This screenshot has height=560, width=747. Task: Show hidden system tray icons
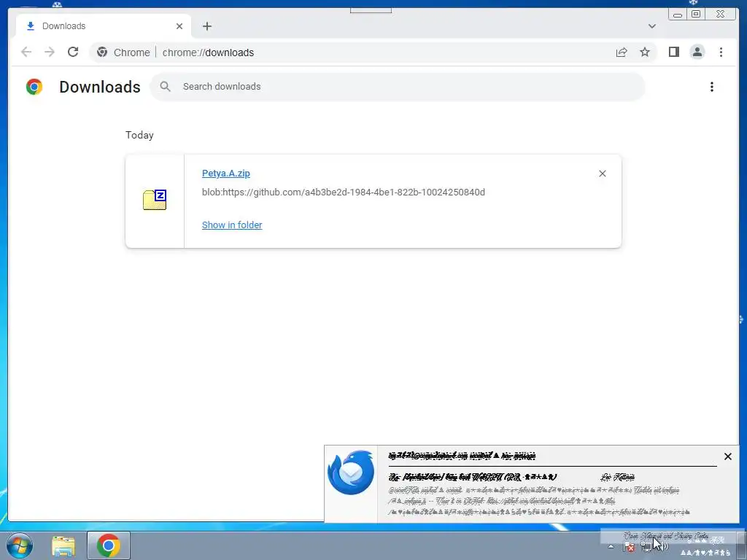pos(611,547)
